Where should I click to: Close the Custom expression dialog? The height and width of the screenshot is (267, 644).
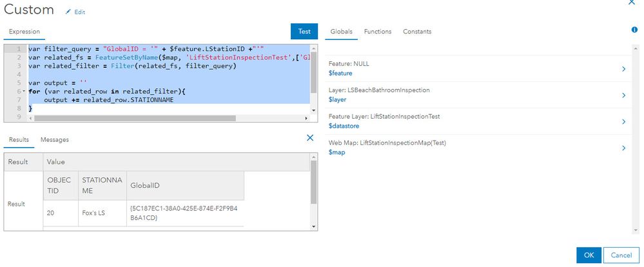click(631, 3)
